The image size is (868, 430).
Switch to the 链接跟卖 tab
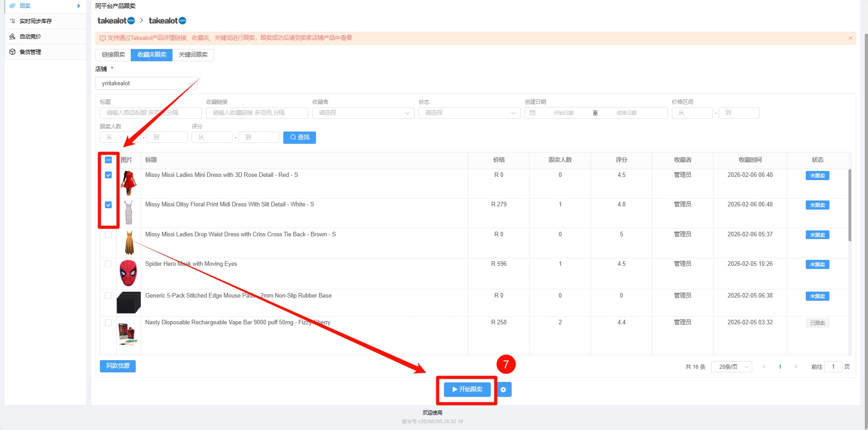pyautogui.click(x=113, y=55)
